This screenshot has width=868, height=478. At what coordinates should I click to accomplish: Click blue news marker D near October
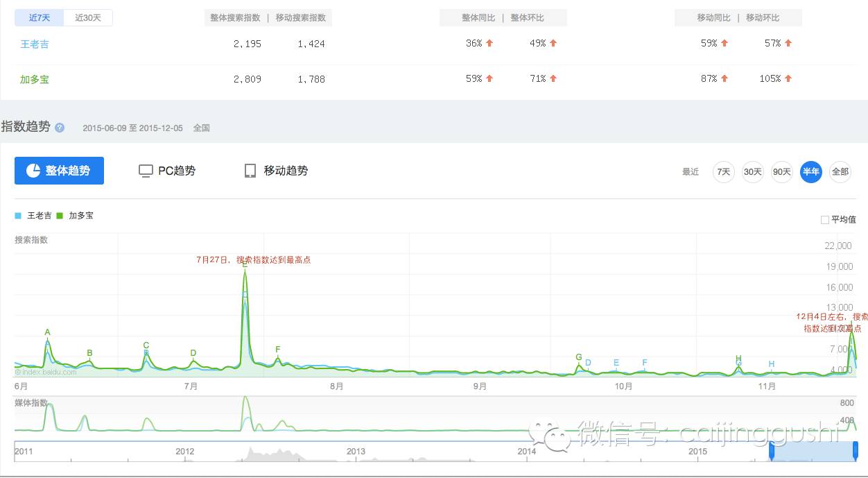588,363
